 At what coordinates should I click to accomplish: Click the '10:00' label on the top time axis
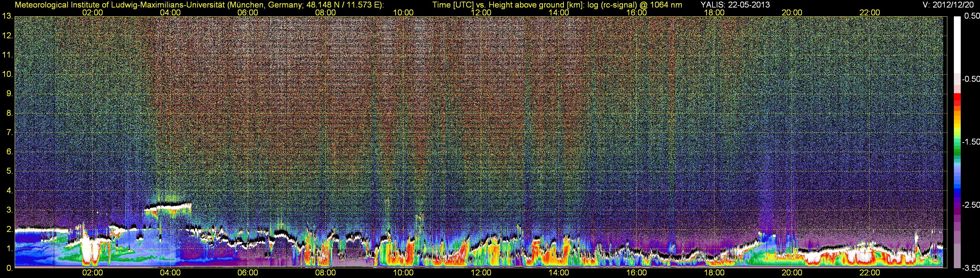tap(403, 12)
